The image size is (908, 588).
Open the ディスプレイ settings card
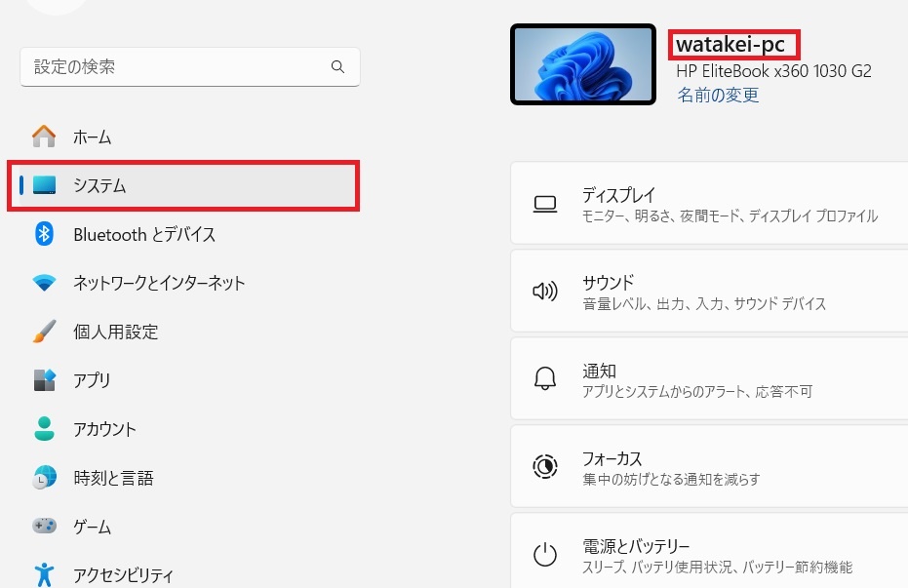click(x=709, y=203)
